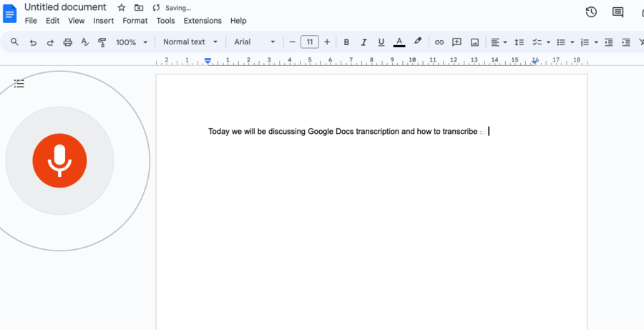Toggle underline formatting

[381, 42]
